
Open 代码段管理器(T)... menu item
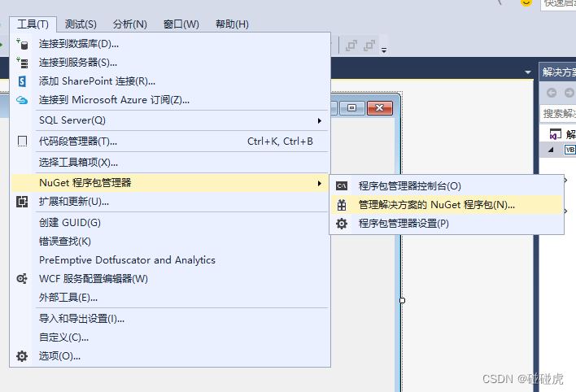coord(170,142)
